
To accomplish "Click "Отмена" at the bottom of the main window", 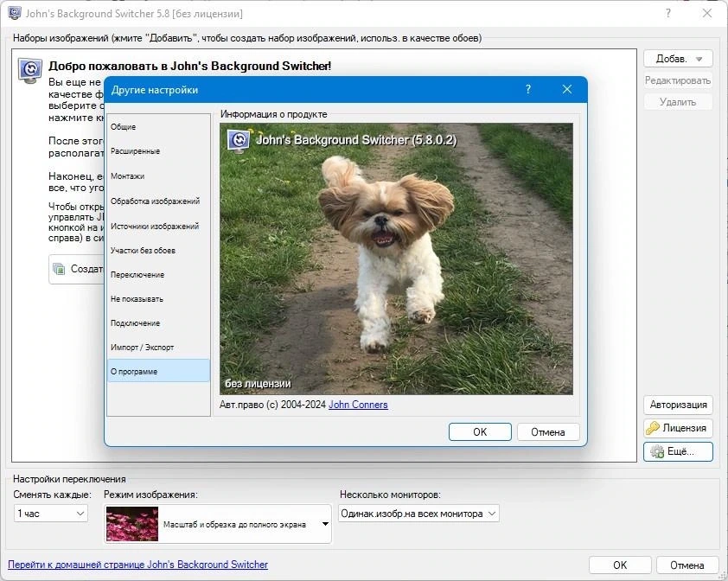I will (687, 565).
